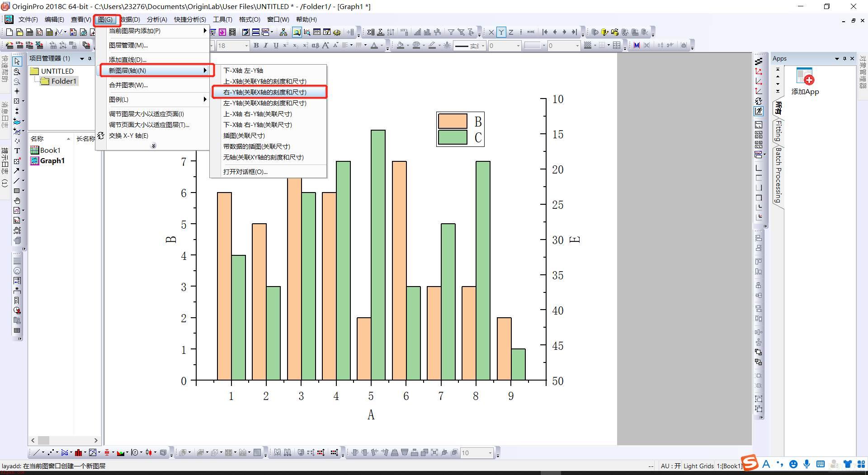Select the Pointer tool in tools toolbar
Screen dimensions: 868x475
click(17, 61)
